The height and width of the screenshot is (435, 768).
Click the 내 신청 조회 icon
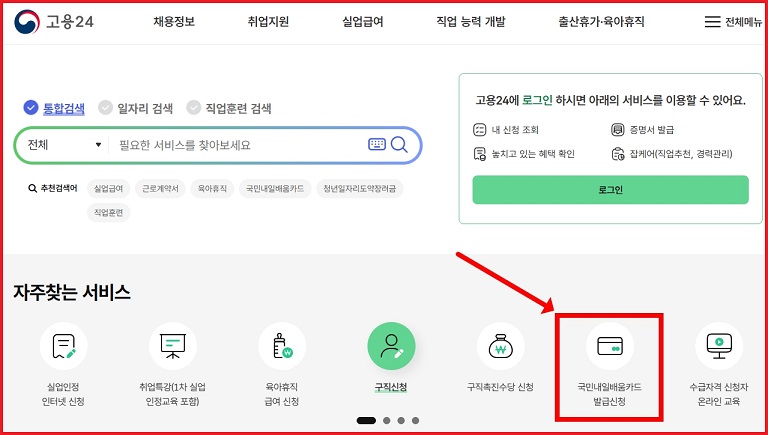[479, 130]
